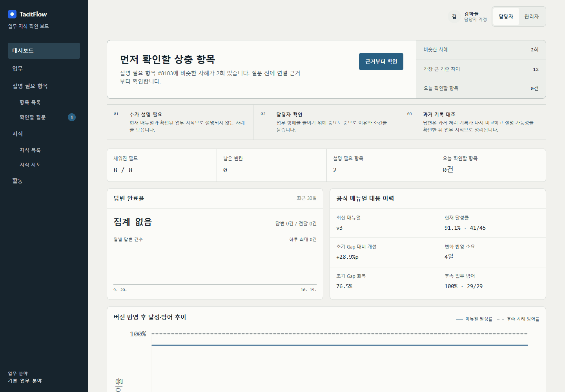Select 설명 필요 항목 sidebar section
This screenshot has width=565, height=392.
(44, 86)
